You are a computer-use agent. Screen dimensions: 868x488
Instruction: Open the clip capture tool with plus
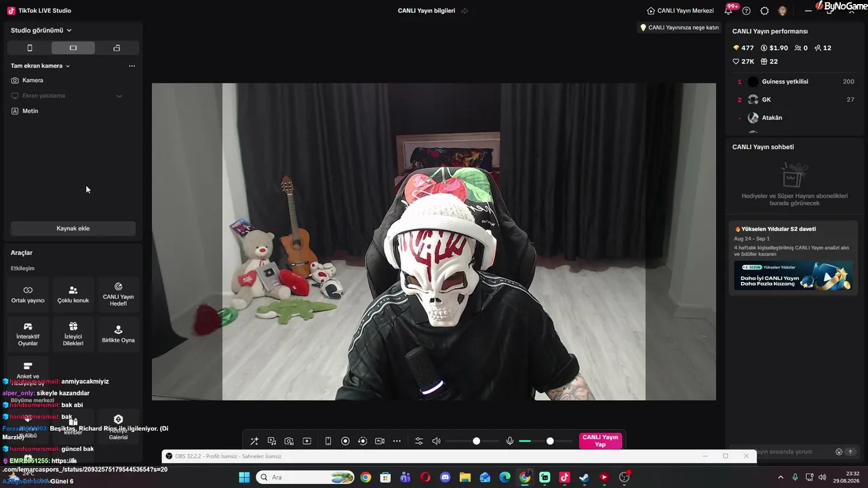tap(307, 441)
